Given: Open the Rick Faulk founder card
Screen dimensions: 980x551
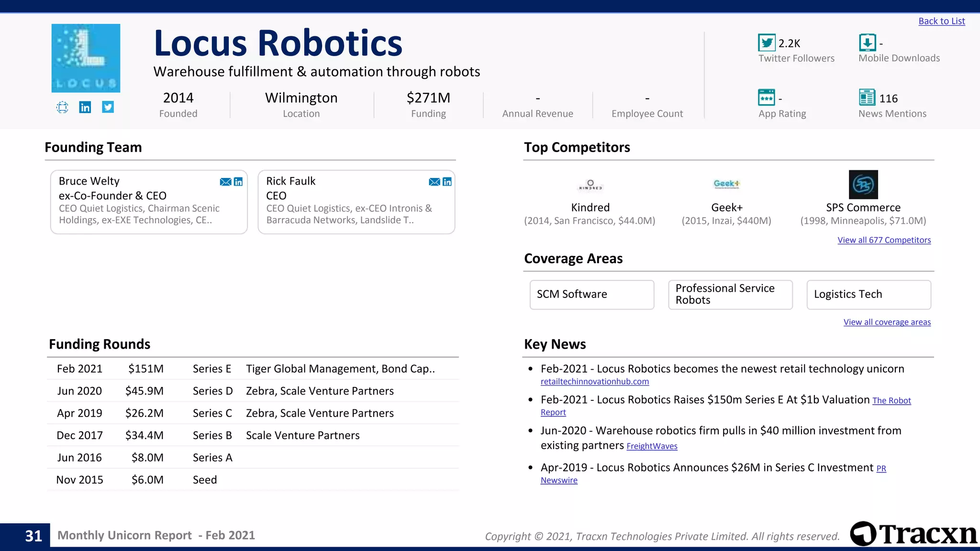Looking at the screenshot, I should (x=356, y=202).
